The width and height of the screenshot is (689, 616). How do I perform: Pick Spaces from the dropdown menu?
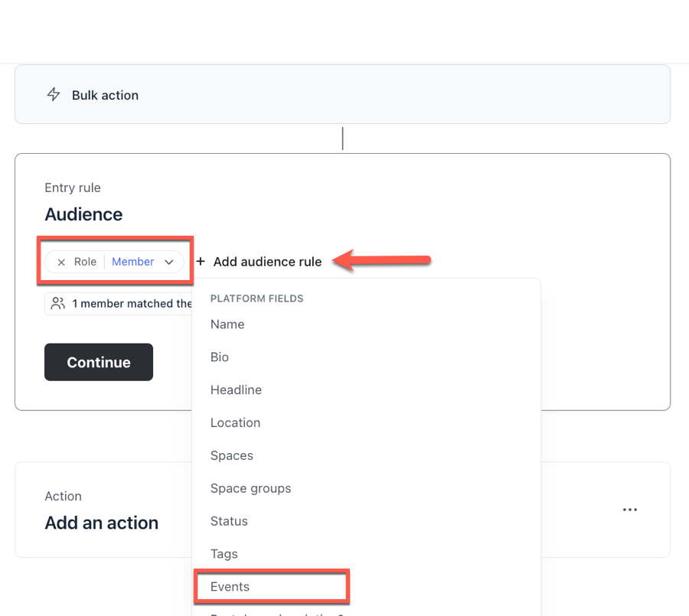231,456
